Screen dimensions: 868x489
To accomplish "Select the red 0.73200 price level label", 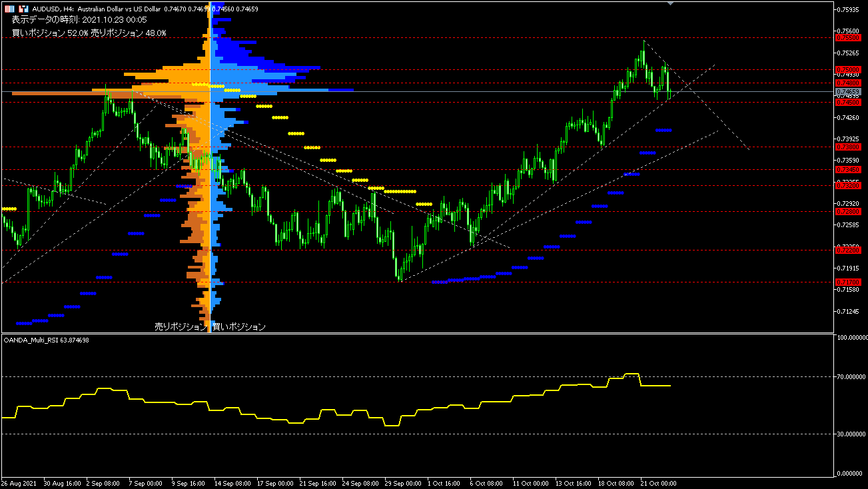I will pyautogui.click(x=847, y=186).
